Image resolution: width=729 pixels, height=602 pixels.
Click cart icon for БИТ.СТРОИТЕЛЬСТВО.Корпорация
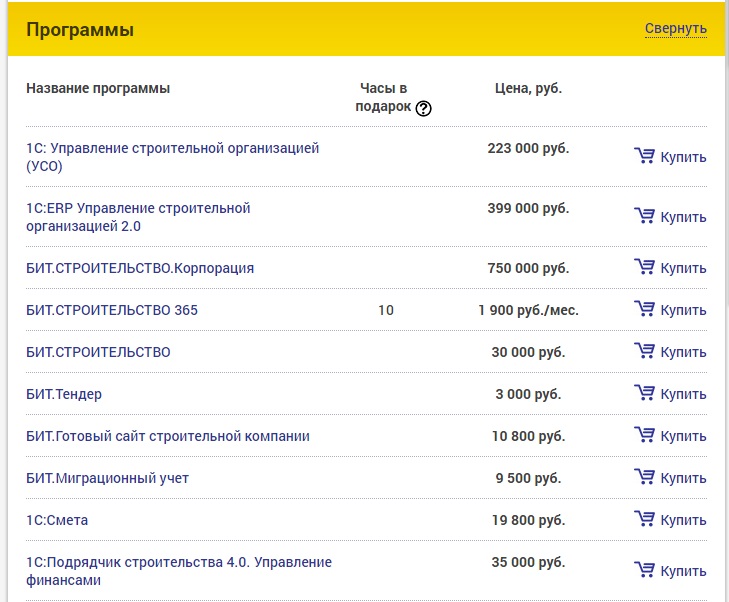point(644,267)
